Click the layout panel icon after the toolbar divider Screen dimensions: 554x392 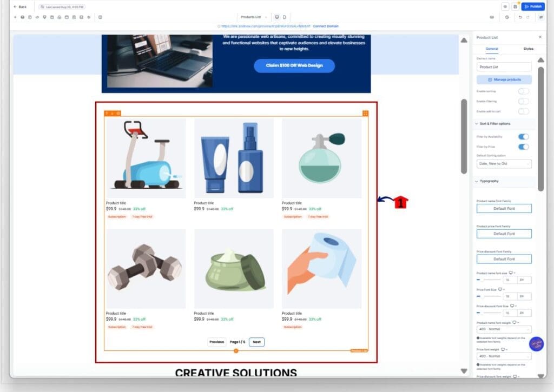point(100,17)
